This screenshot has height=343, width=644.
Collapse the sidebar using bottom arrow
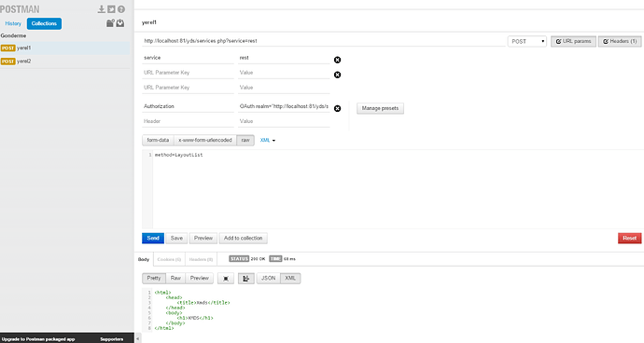(138, 339)
